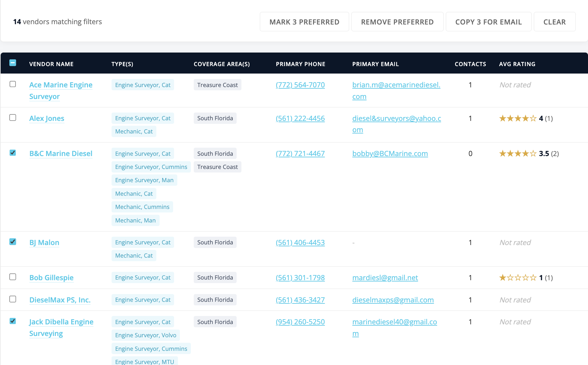Email marinediesel40@gmail.com
588x365 pixels.
pos(395,328)
